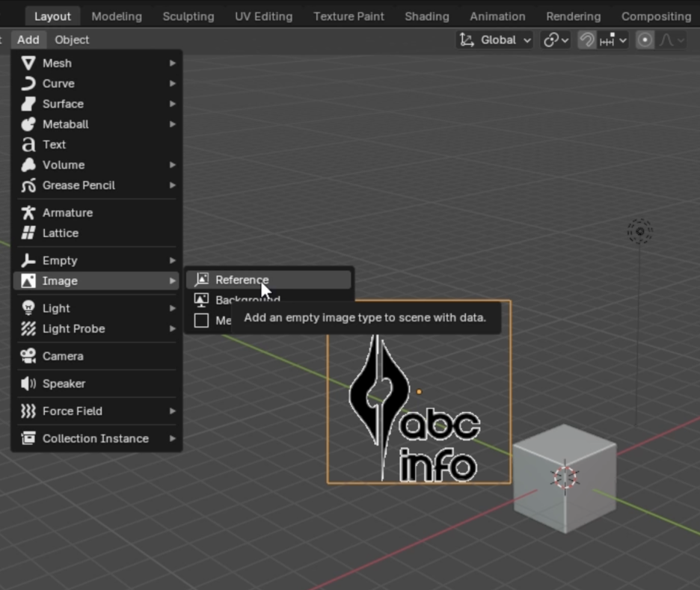Click the Speaker icon

pyautogui.click(x=28, y=384)
